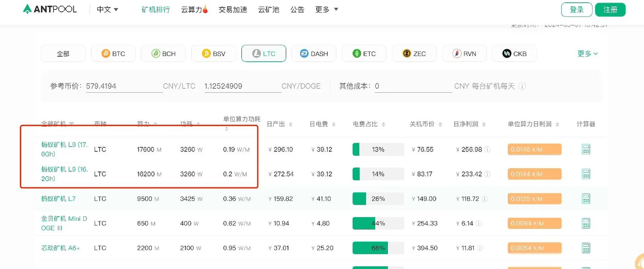
Task: Click the AntPool logo
Action: [50, 9]
